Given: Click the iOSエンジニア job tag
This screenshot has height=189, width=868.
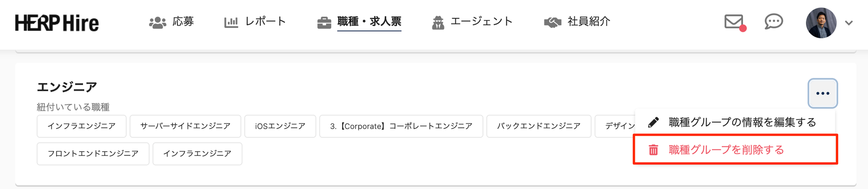Looking at the screenshot, I should click(x=280, y=126).
